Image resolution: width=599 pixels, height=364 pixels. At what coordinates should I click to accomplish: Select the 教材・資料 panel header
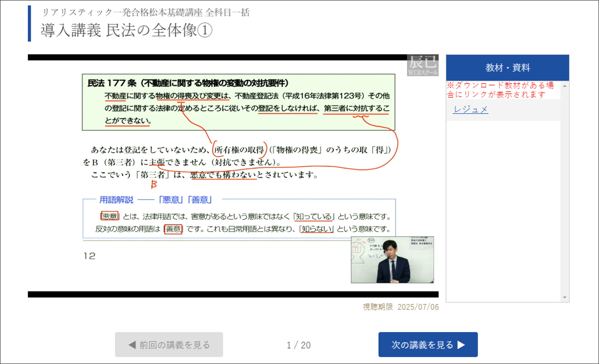coord(508,67)
